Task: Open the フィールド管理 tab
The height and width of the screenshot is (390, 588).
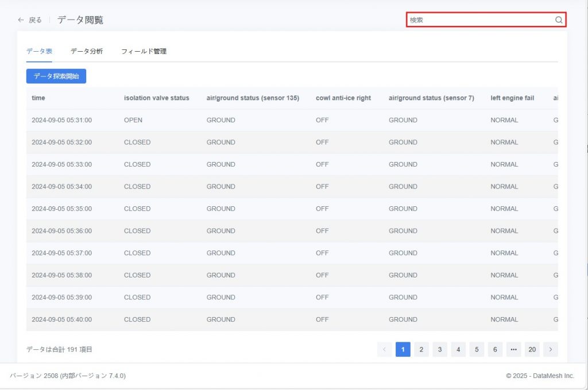Action: 144,51
